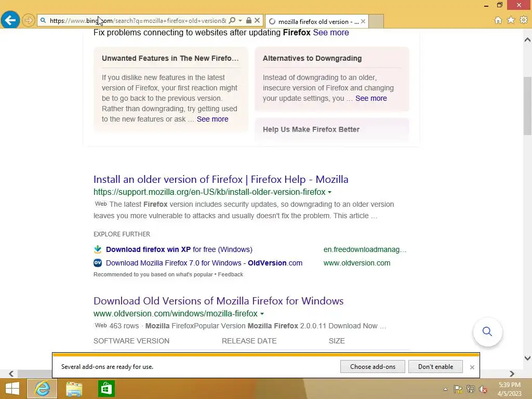Open the Tools gear icon

(524, 20)
